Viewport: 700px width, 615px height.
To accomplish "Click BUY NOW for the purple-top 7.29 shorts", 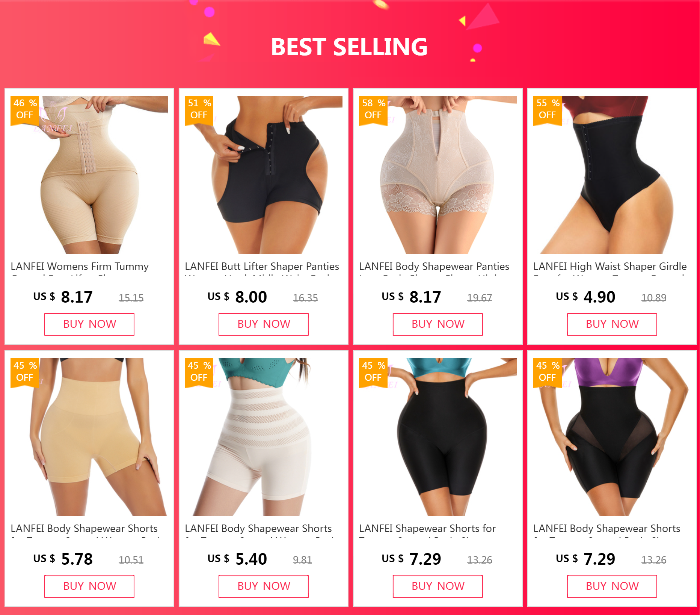I will pyautogui.click(x=612, y=586).
